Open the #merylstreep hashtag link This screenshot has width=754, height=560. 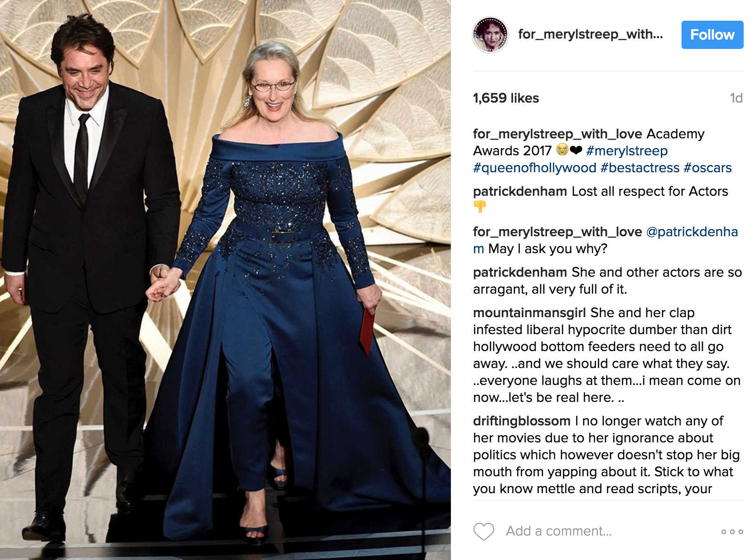626,151
